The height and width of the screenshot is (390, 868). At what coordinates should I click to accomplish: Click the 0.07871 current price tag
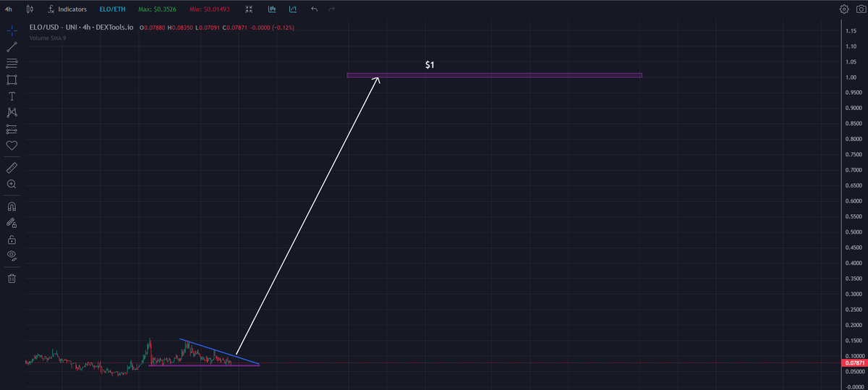click(x=854, y=363)
